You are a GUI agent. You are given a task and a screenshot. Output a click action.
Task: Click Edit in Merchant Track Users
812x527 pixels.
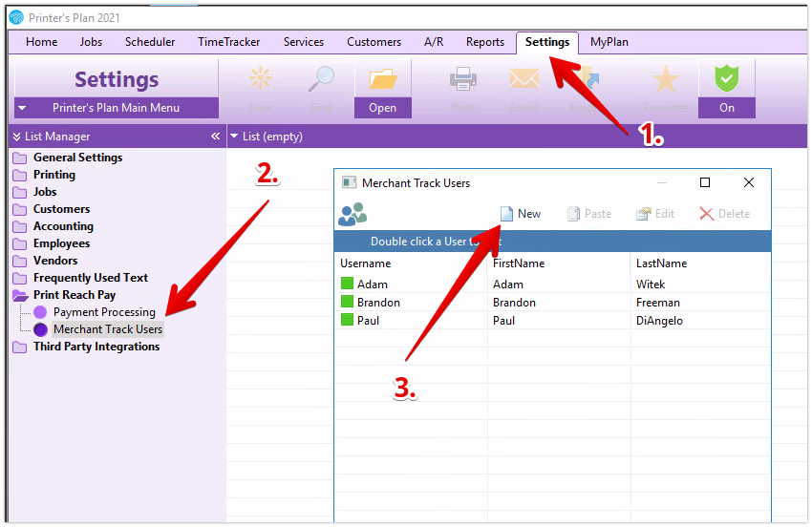(655, 214)
